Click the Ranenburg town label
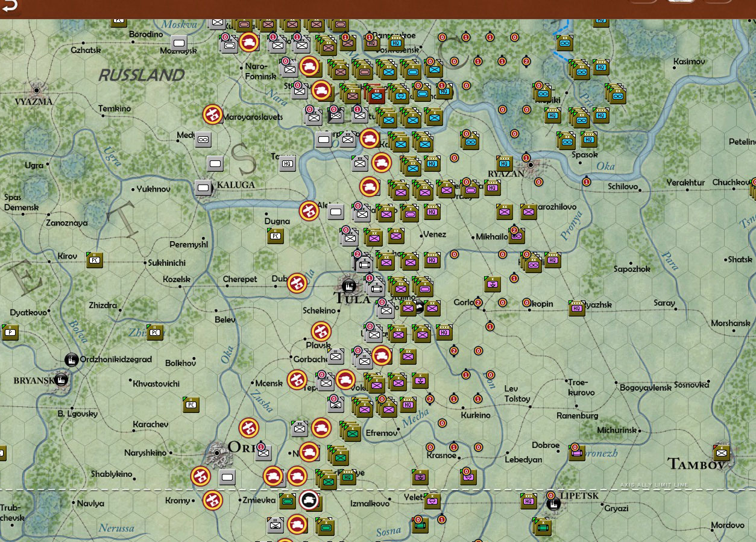 [x=578, y=415]
